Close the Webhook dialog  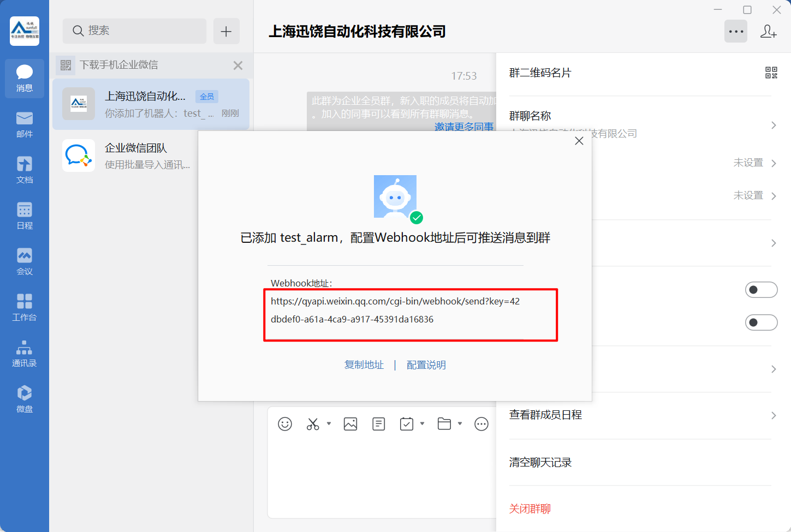pyautogui.click(x=579, y=141)
